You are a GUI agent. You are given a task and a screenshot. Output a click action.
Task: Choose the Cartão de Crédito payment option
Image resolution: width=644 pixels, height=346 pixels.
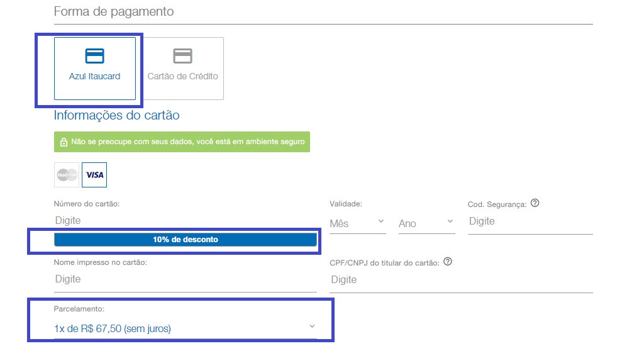click(182, 69)
